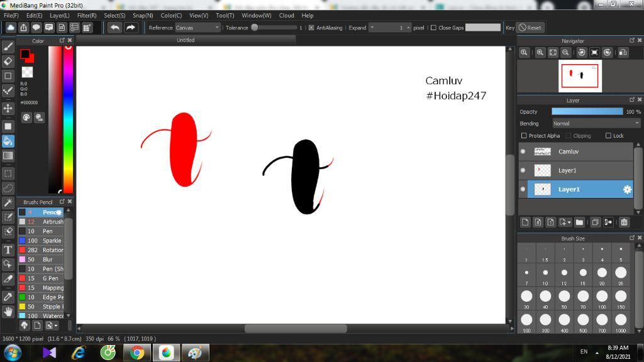This screenshot has height=362, width=644.
Task: Click Navigator fit-to-screen icon
Action: (x=553, y=53)
